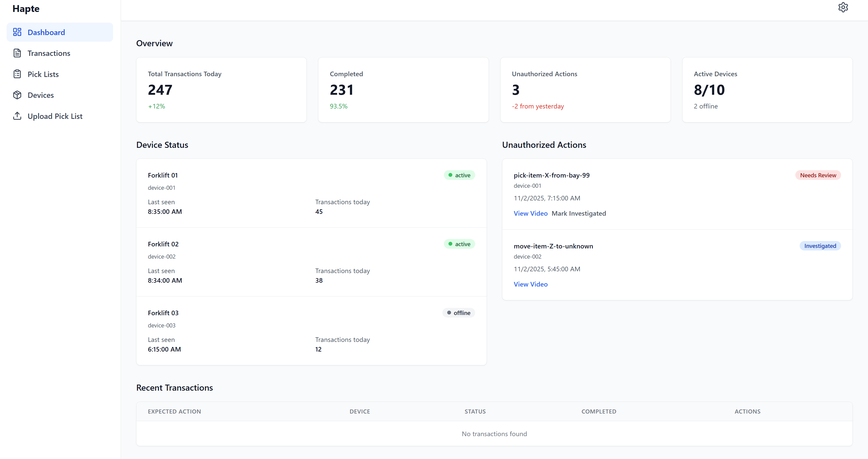Click Mark Investigated for device-001

point(579,213)
